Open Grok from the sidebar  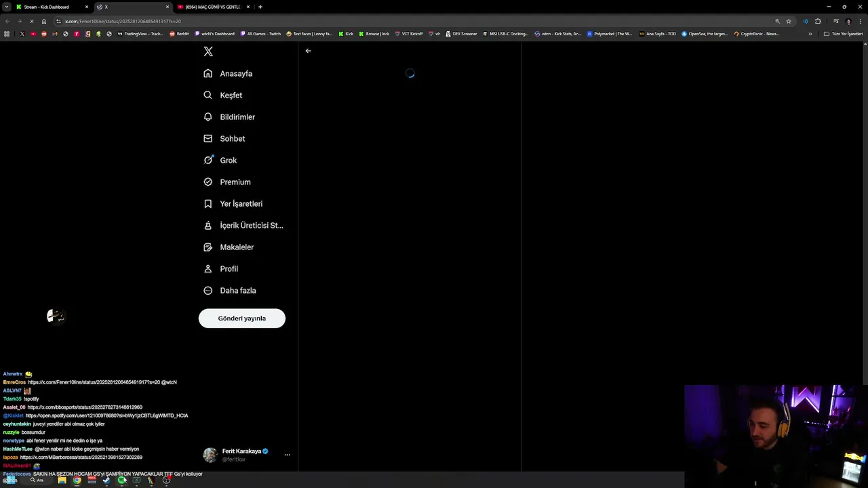pyautogui.click(x=220, y=160)
